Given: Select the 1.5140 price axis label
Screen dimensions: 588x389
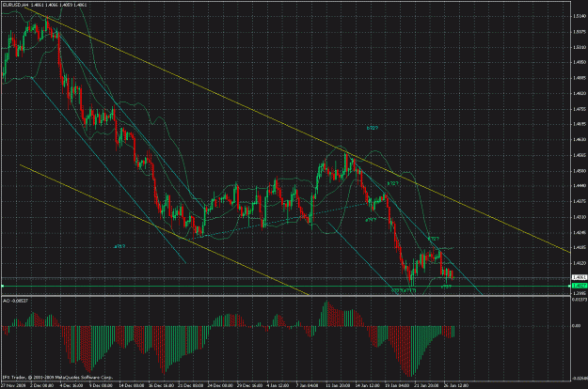Looking at the screenshot, I should [580, 17].
